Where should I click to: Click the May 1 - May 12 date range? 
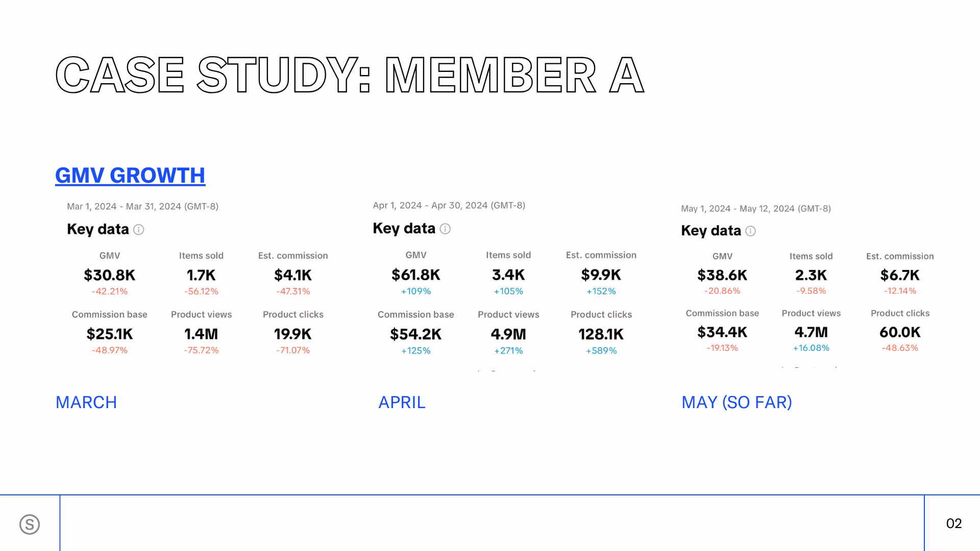(755, 209)
